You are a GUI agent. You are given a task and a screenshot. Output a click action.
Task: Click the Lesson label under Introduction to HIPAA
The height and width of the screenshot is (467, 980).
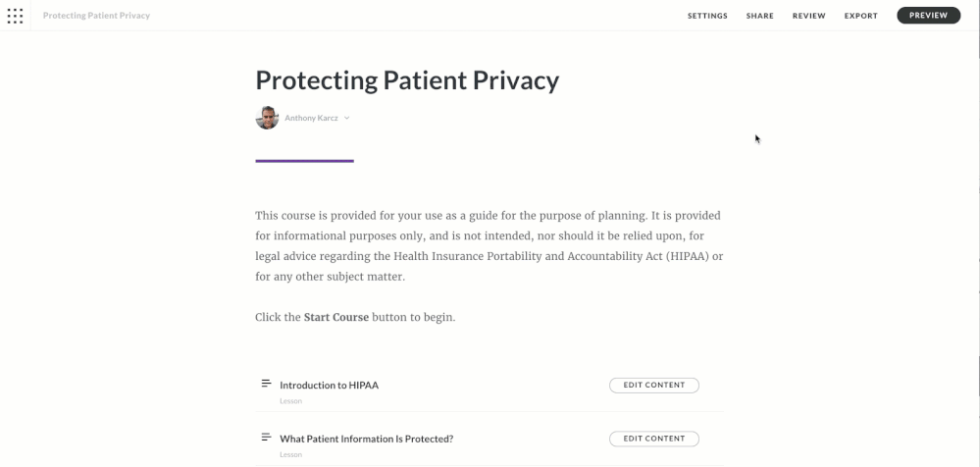click(290, 401)
